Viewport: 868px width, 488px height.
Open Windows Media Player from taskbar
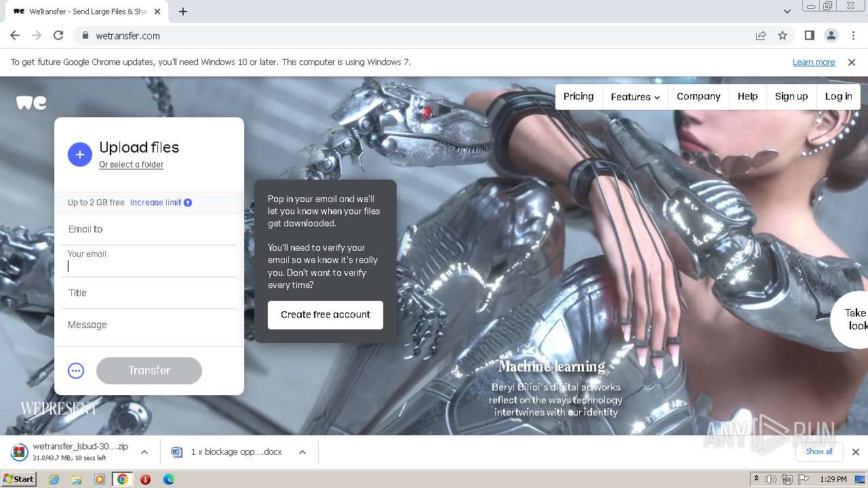(x=100, y=479)
